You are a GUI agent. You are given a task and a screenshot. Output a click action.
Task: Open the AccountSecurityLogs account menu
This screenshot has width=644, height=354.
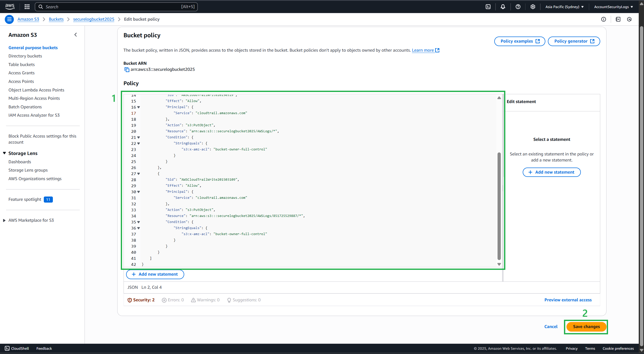pyautogui.click(x=613, y=7)
